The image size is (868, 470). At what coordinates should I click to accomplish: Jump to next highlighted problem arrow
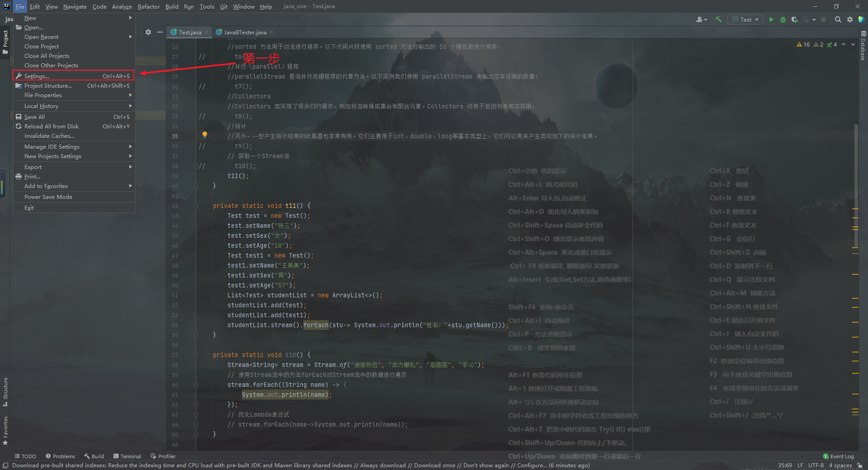click(853, 44)
